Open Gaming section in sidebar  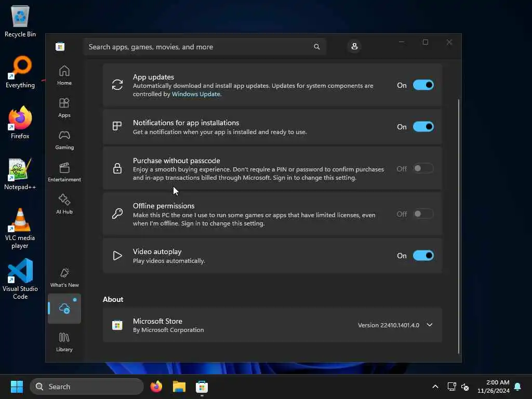[x=64, y=140]
